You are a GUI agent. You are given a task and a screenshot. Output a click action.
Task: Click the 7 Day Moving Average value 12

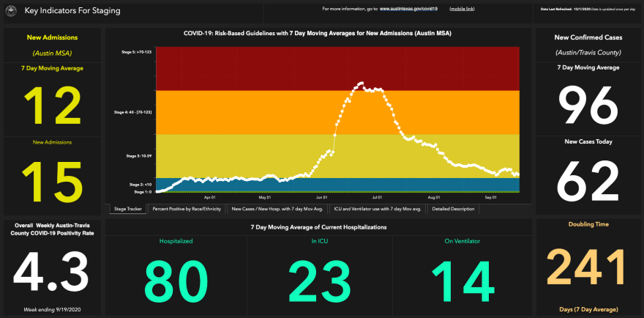(x=52, y=106)
